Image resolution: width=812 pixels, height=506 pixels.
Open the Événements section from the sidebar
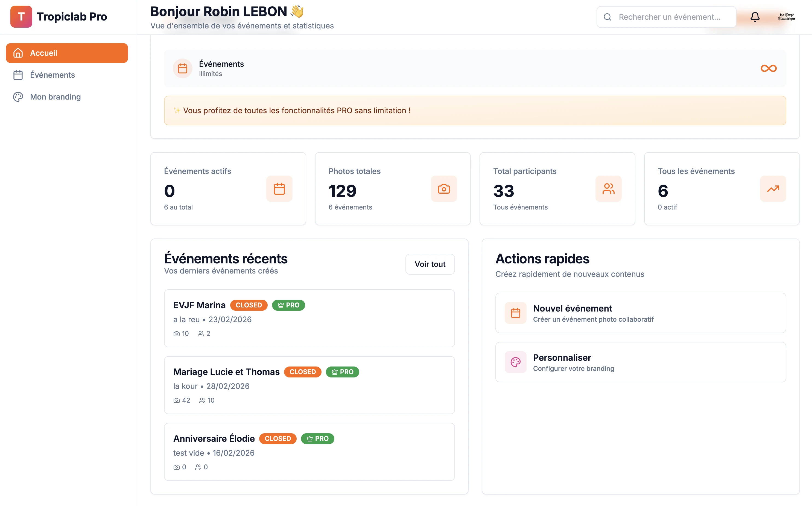click(x=52, y=75)
